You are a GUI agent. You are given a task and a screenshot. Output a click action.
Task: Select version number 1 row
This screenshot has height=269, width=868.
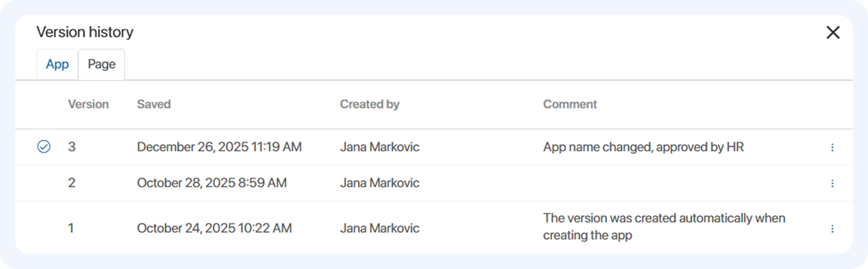[x=71, y=228]
